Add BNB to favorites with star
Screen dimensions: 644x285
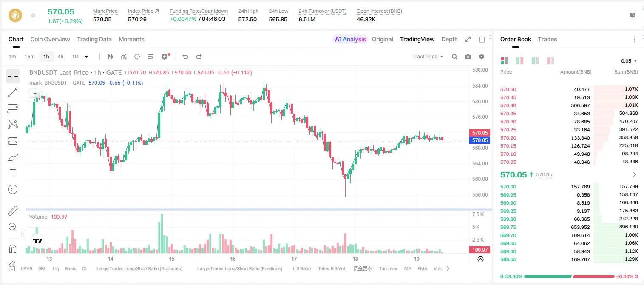coord(33,15)
